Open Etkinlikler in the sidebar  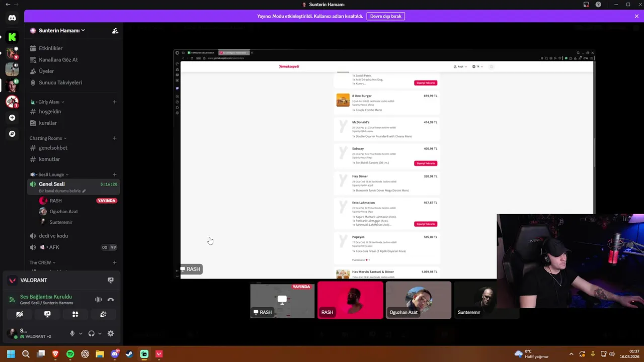pos(73,48)
